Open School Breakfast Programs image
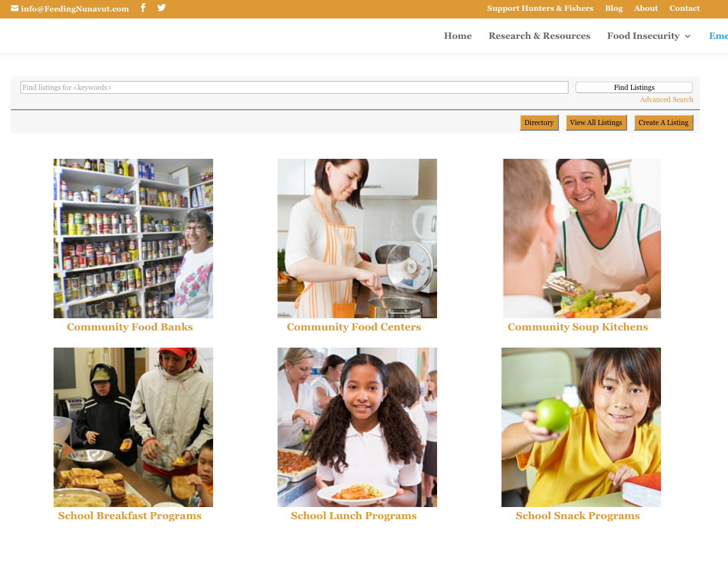728x567 pixels. 133,427
